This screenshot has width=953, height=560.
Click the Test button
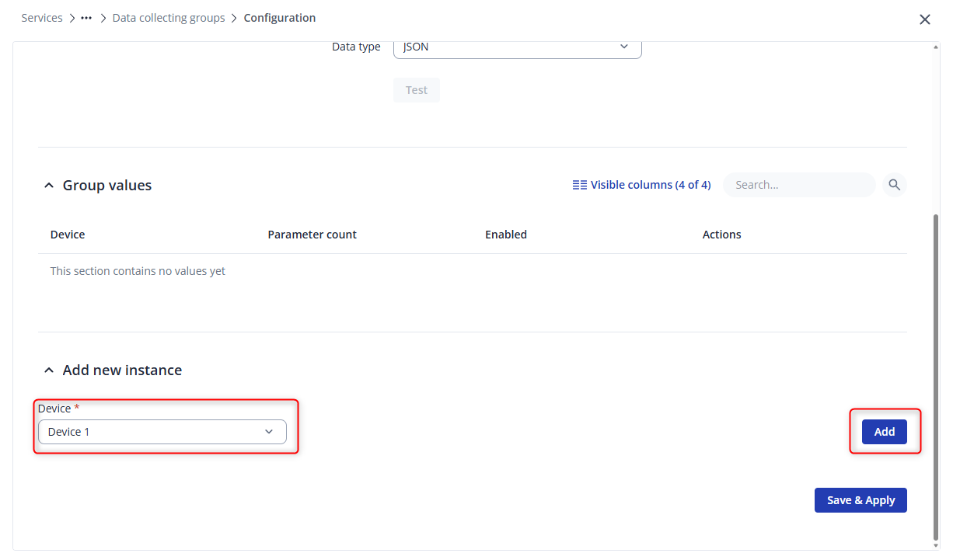416,90
